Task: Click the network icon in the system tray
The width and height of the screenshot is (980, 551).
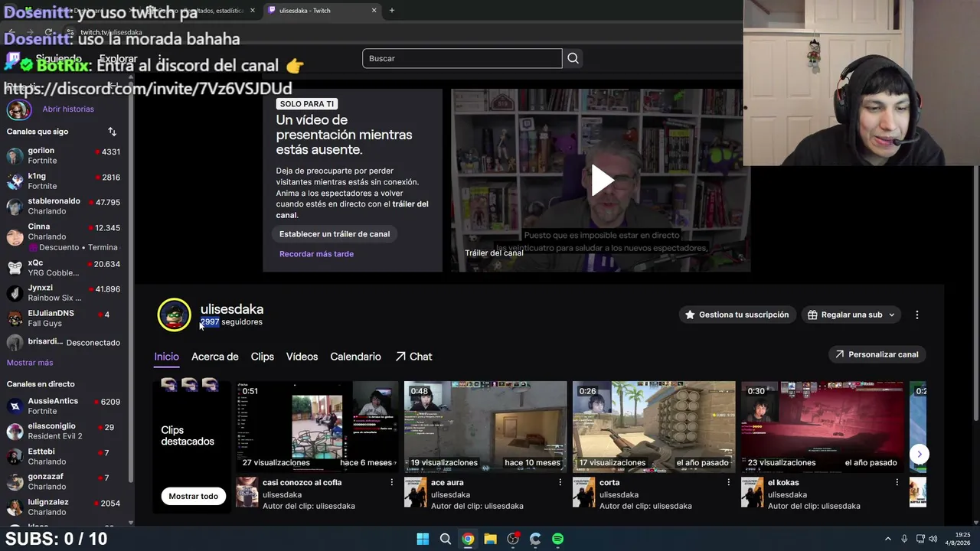Action: 920,539
